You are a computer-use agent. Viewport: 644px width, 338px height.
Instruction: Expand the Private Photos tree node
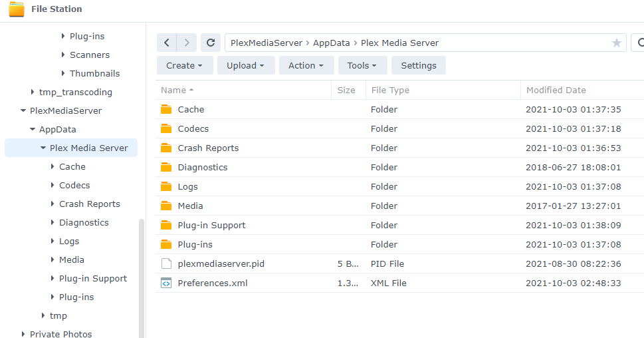tap(23, 334)
